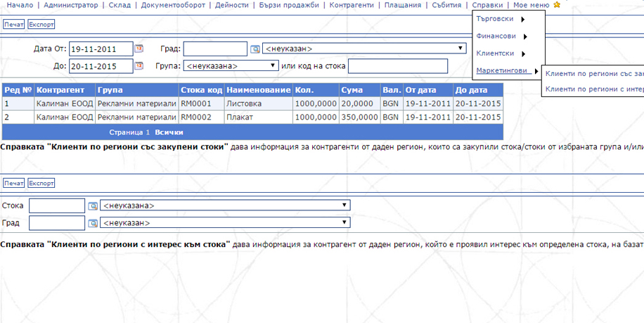Open calendar picker for До date
The image size is (644, 323).
139,65
